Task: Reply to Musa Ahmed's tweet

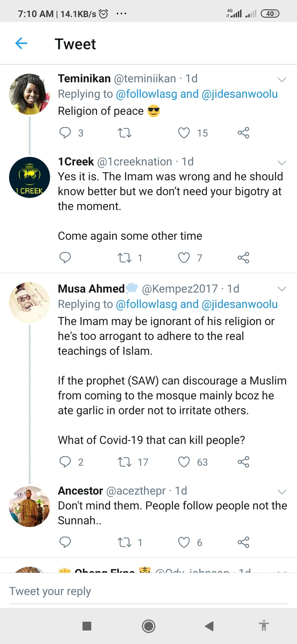Action: click(x=66, y=462)
